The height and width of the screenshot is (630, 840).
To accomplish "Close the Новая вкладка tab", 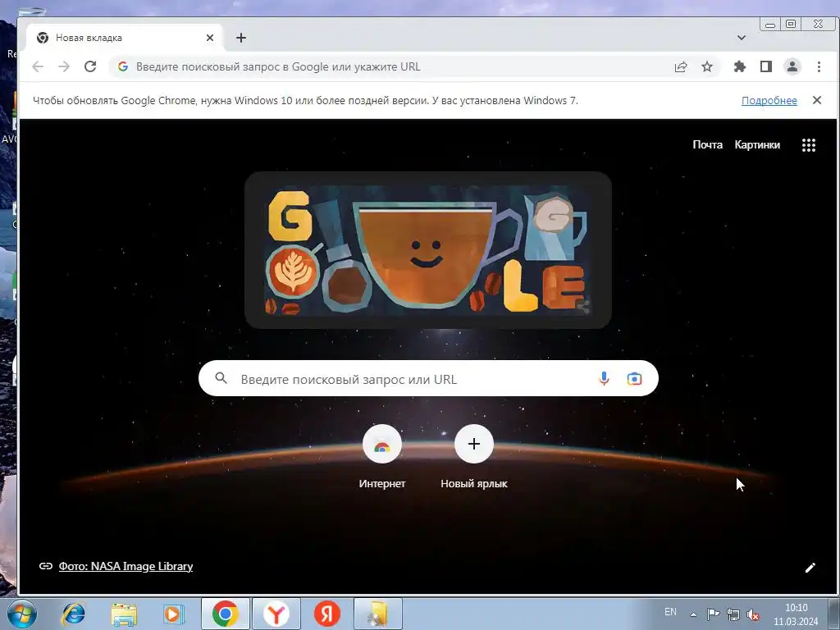I will click(x=210, y=38).
